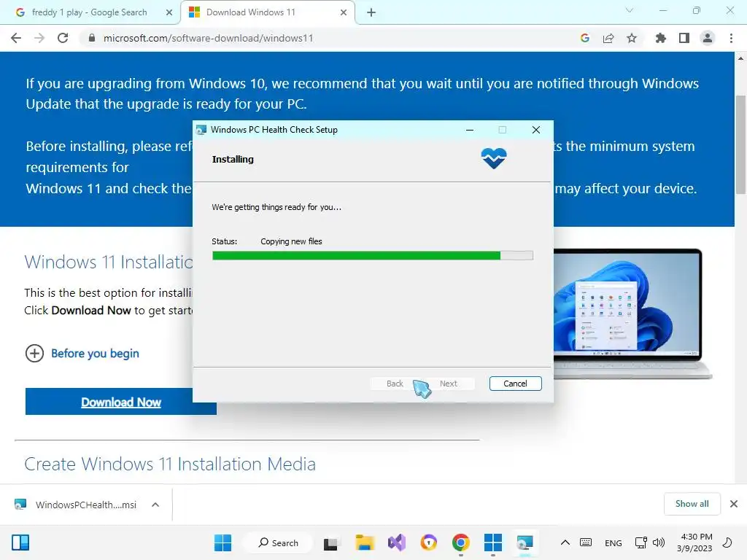Click the setup dialog title bar icon
This screenshot has width=747, height=560.
pos(201,130)
